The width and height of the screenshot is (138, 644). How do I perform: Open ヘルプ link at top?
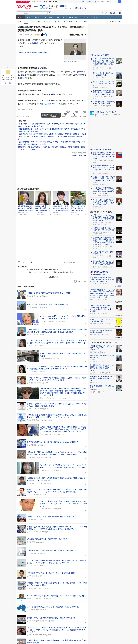94,2
